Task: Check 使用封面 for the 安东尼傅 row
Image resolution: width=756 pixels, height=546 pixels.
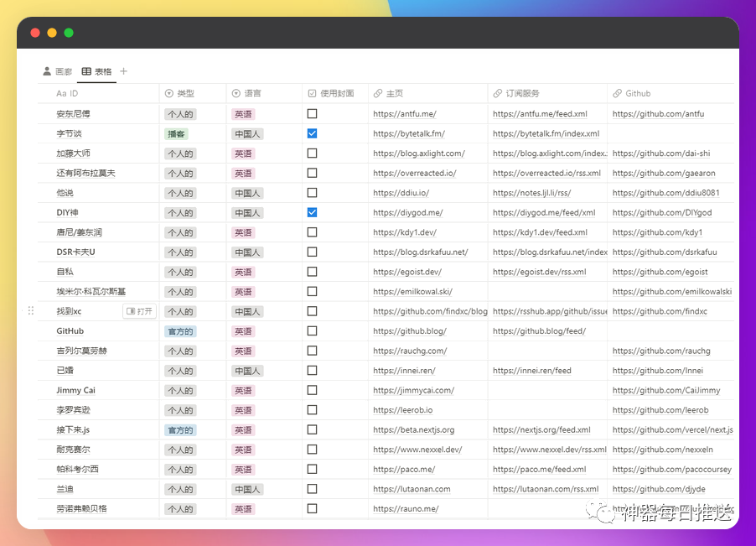Action: [x=312, y=114]
